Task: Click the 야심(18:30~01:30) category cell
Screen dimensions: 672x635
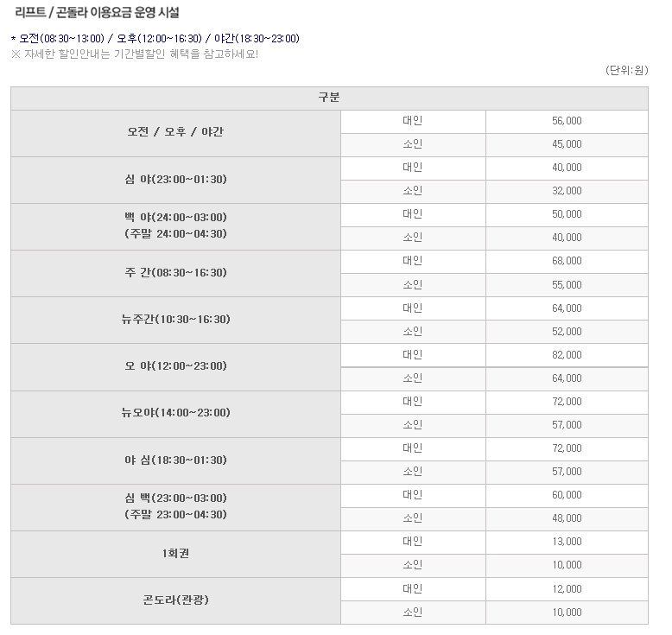Action: point(175,460)
